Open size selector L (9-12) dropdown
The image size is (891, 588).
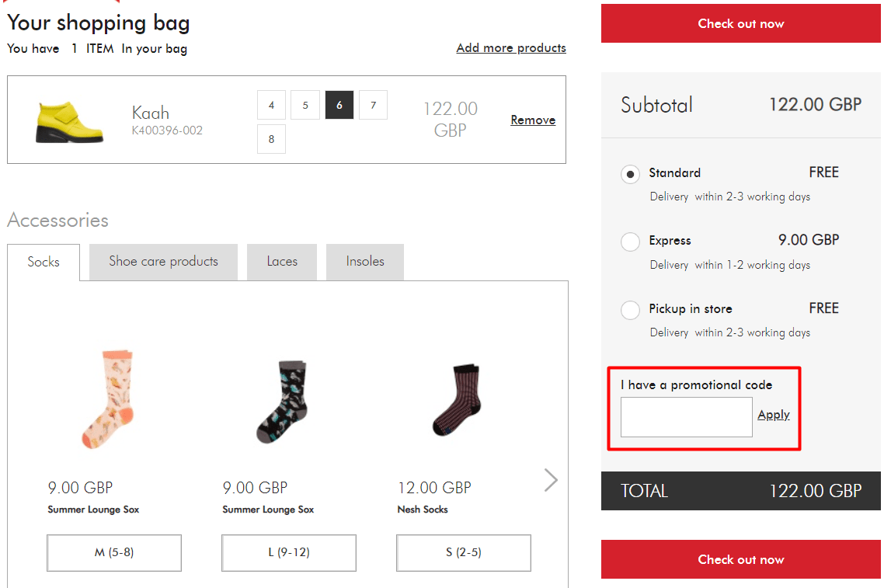point(288,552)
